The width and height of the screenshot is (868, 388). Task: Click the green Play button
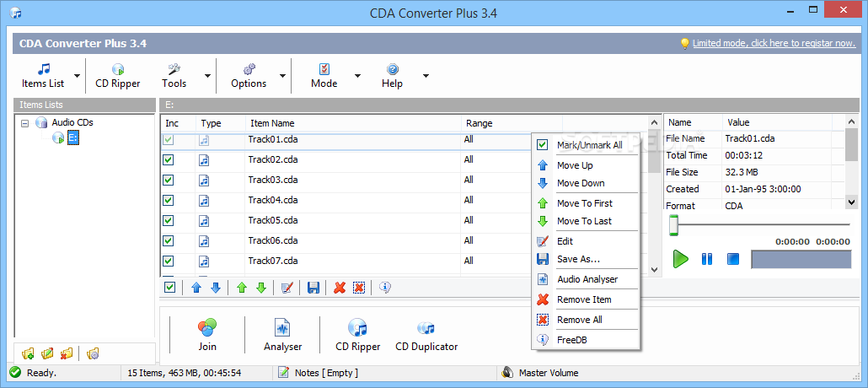click(x=680, y=259)
